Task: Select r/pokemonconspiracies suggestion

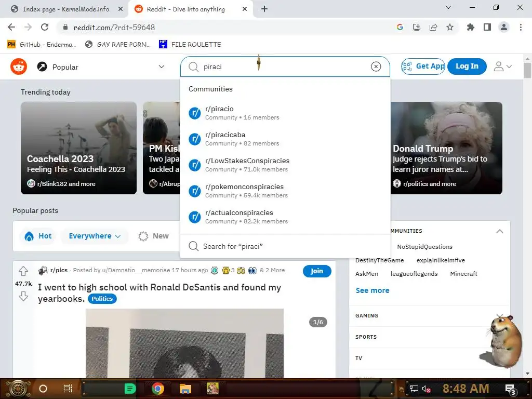Action: [x=285, y=191]
